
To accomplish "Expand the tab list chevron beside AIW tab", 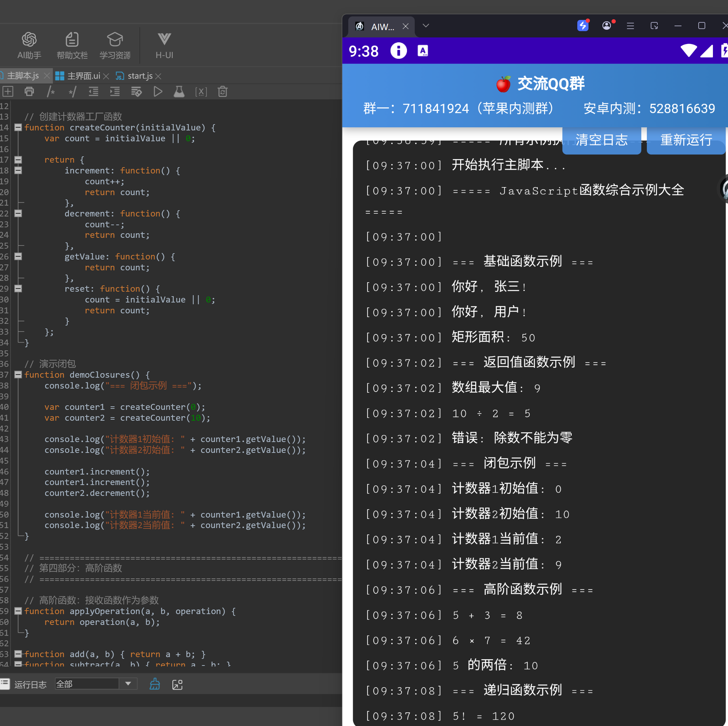I will click(x=426, y=26).
